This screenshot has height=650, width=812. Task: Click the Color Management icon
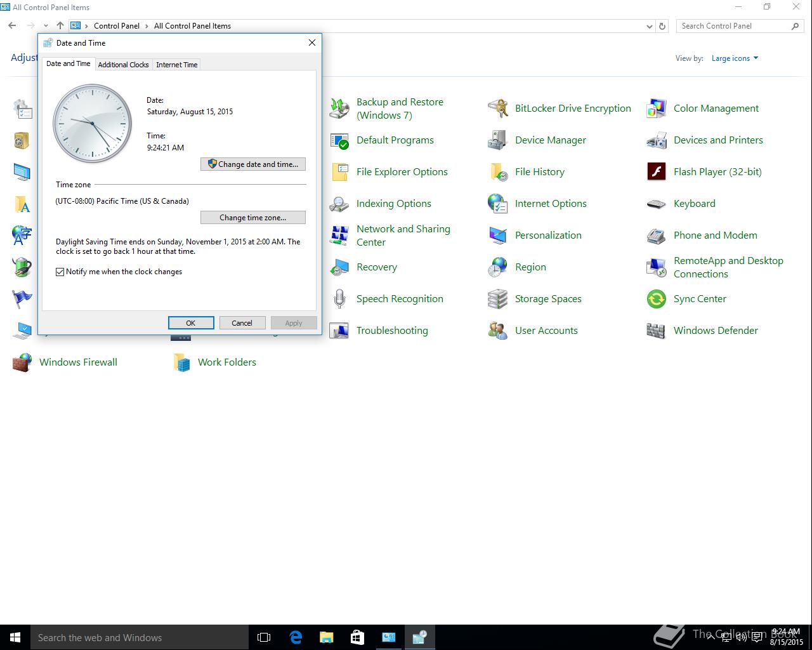point(656,109)
